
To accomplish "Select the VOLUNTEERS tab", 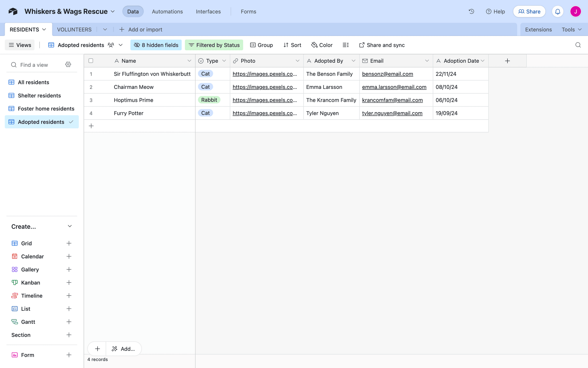I will pyautogui.click(x=74, y=29).
